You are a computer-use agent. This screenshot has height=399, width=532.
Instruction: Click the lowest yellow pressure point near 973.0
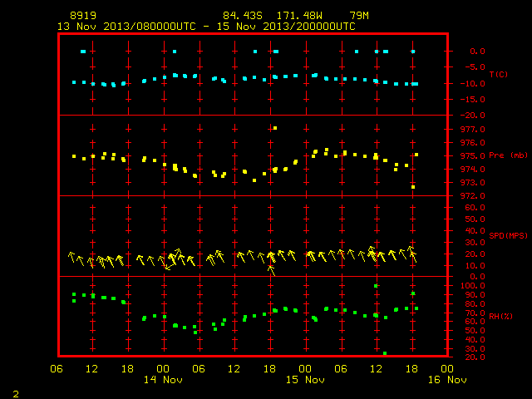(413, 187)
